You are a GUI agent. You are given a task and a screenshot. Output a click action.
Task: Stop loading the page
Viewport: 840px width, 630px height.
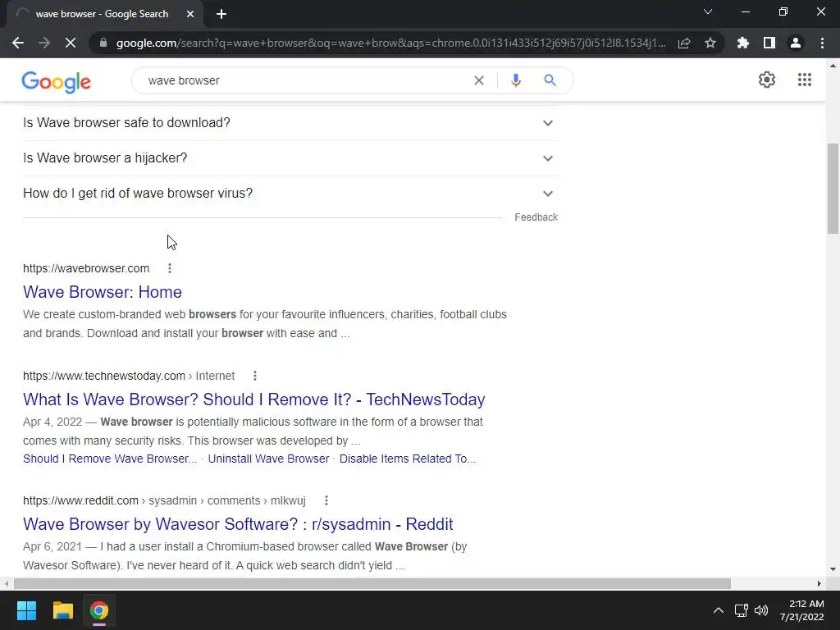tap(71, 43)
